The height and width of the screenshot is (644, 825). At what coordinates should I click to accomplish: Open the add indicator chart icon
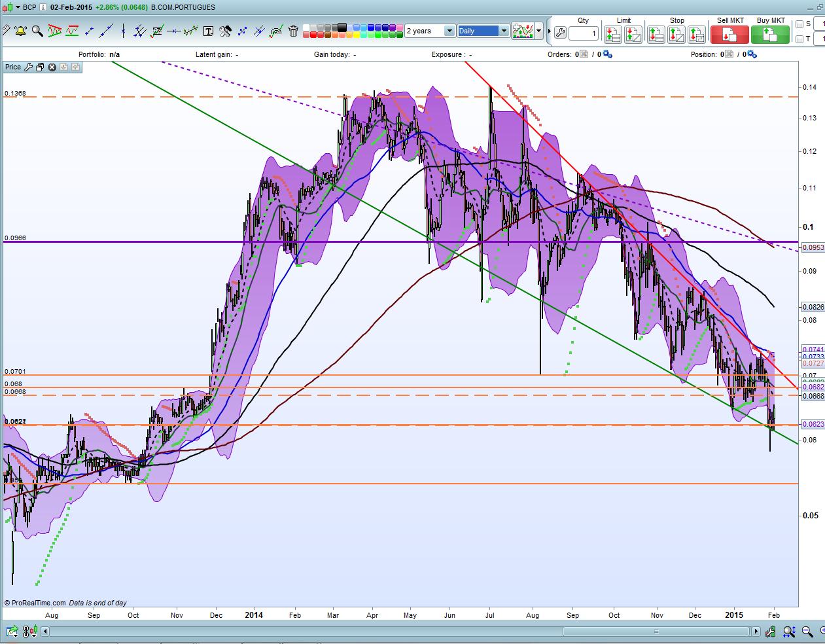coord(523,31)
